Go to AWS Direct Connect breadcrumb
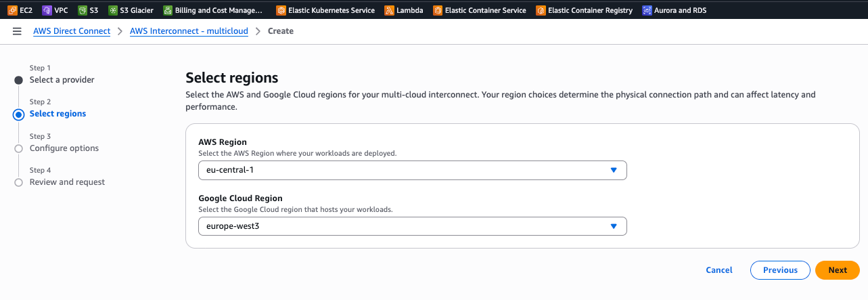This screenshot has width=868, height=300. pos(72,31)
